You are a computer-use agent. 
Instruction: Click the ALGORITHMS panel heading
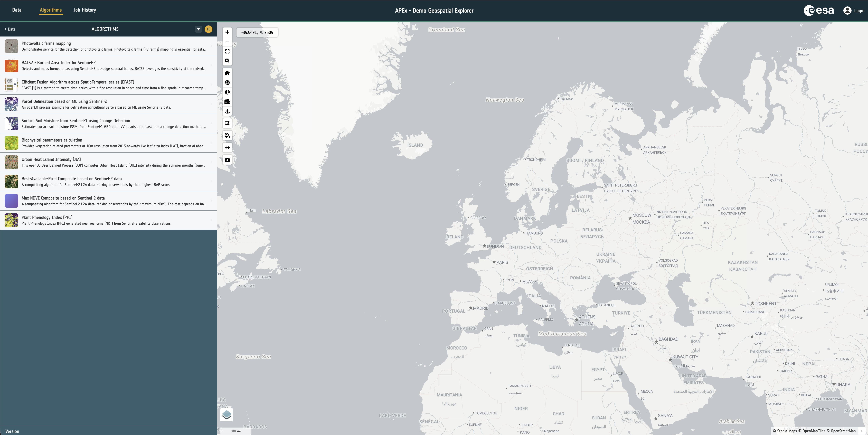tap(105, 29)
